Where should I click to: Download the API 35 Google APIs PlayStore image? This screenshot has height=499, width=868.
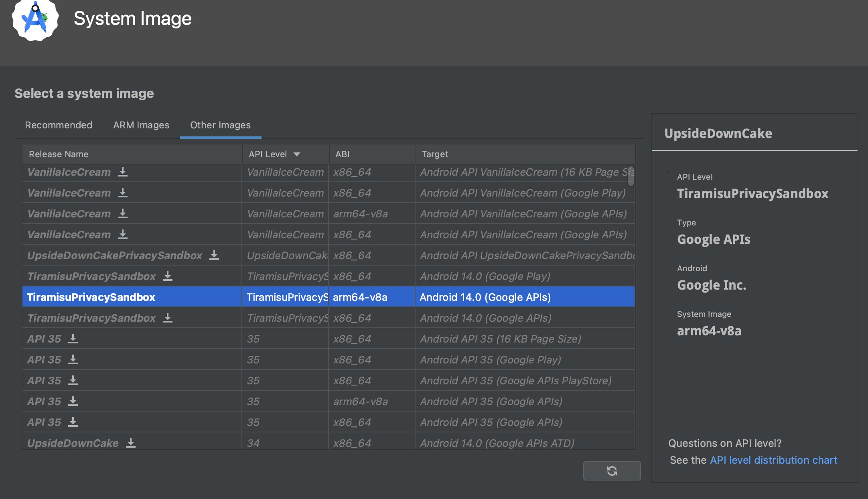73,381
